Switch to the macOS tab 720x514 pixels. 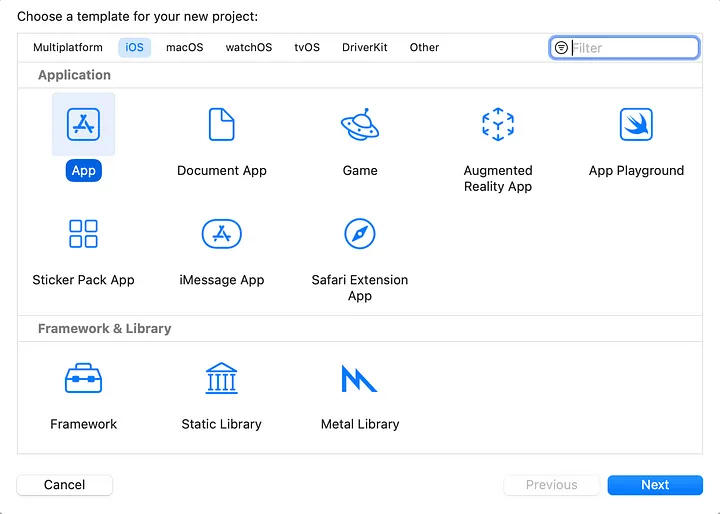point(184,47)
